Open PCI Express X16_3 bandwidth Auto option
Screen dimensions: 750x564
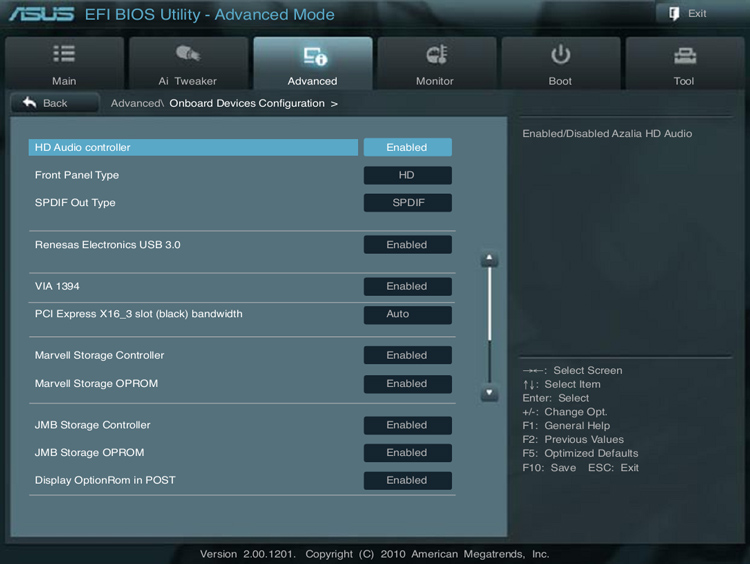click(x=408, y=315)
